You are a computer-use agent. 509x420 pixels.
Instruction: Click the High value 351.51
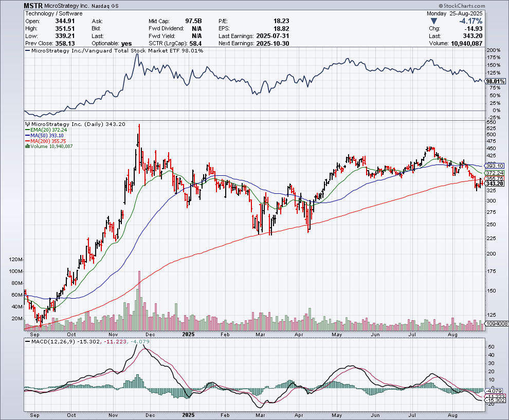pyautogui.click(x=65, y=29)
